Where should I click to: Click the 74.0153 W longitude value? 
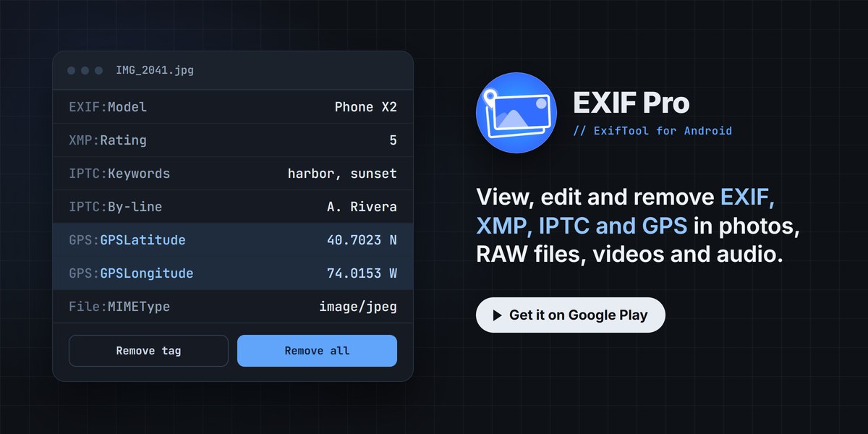point(362,273)
